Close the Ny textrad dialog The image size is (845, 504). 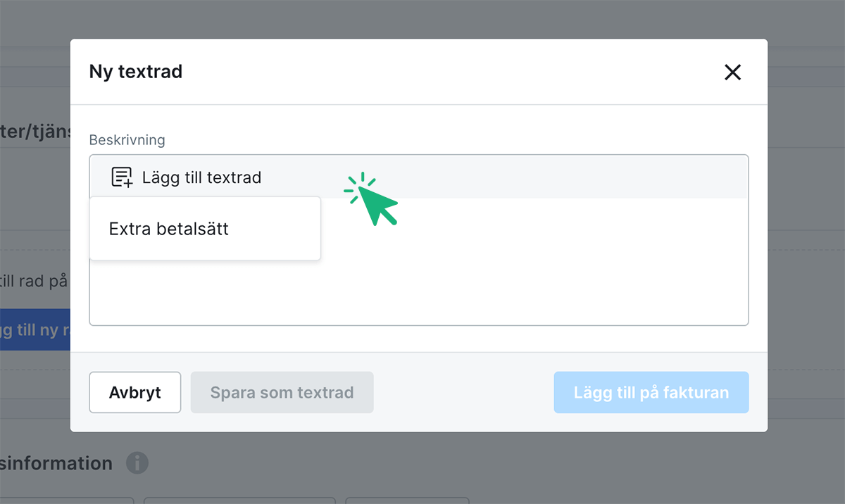pos(732,72)
